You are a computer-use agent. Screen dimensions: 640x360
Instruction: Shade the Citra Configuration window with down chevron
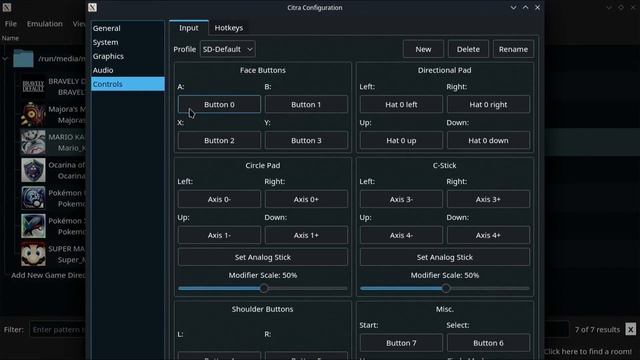[x=513, y=7]
